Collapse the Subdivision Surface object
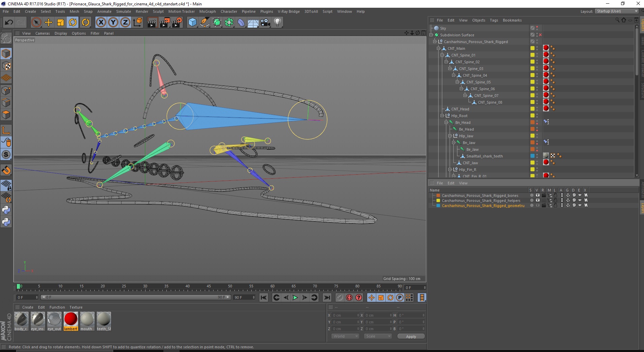 431,35
